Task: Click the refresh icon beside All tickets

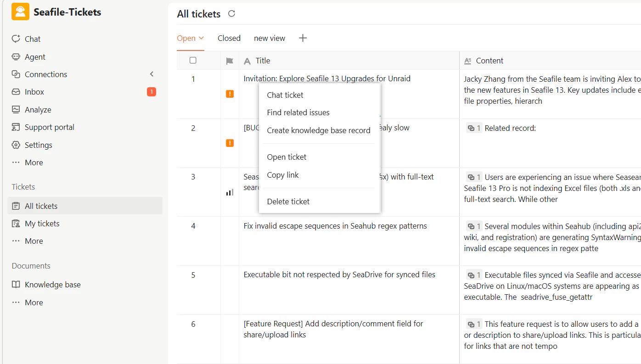Action: pyautogui.click(x=232, y=14)
